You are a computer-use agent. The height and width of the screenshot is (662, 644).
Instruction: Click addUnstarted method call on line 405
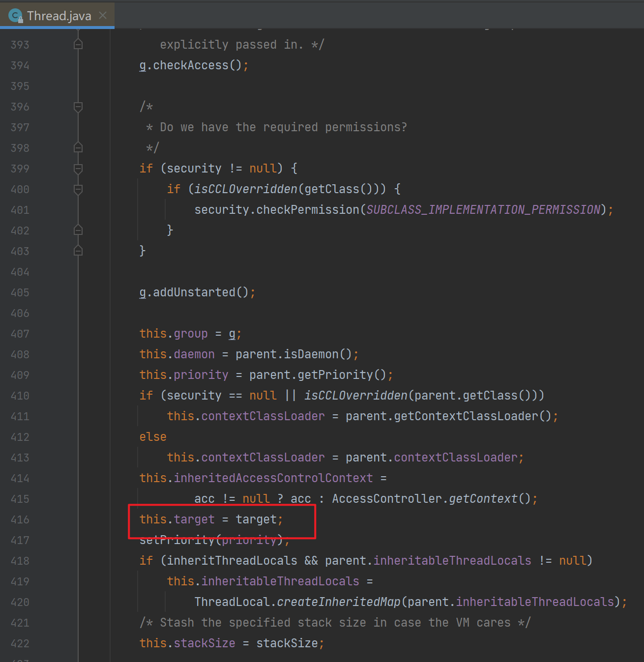pos(194,292)
